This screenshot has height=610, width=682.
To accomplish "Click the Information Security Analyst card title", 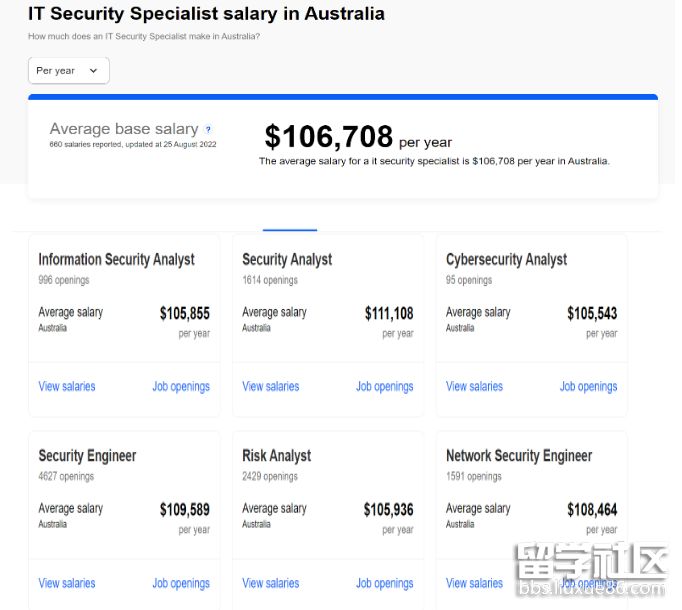I will click(x=116, y=259).
